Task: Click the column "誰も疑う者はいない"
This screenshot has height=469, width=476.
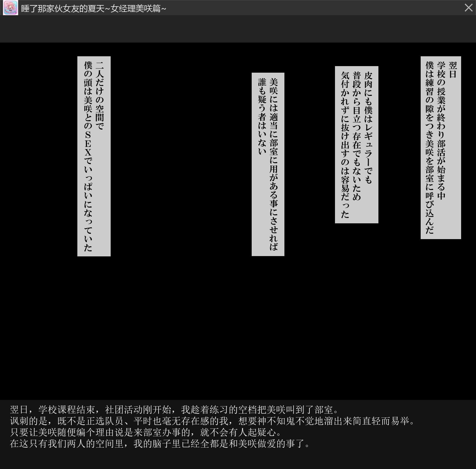Action: coord(262,117)
